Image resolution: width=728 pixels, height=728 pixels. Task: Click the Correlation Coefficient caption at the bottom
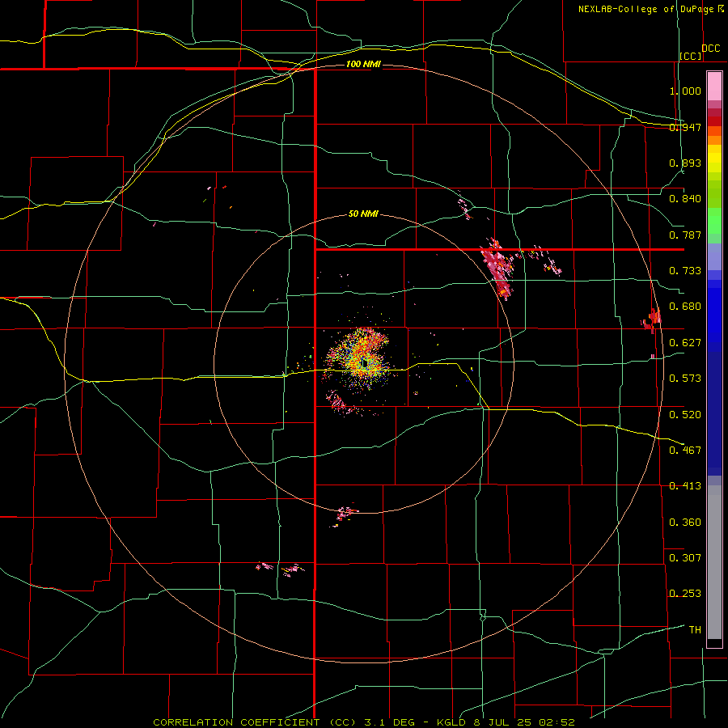click(365, 722)
